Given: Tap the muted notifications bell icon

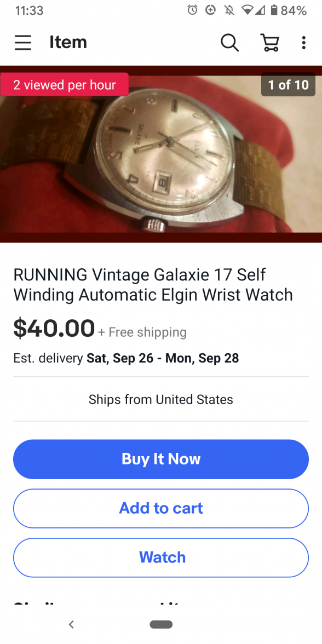Looking at the screenshot, I should pyautogui.click(x=229, y=11).
